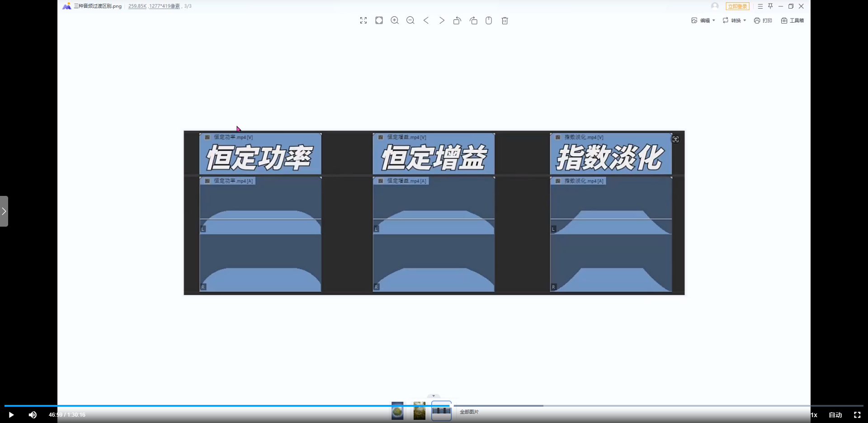Enter full screen view of image viewer
This screenshot has height=423, width=868.
coord(363,20)
